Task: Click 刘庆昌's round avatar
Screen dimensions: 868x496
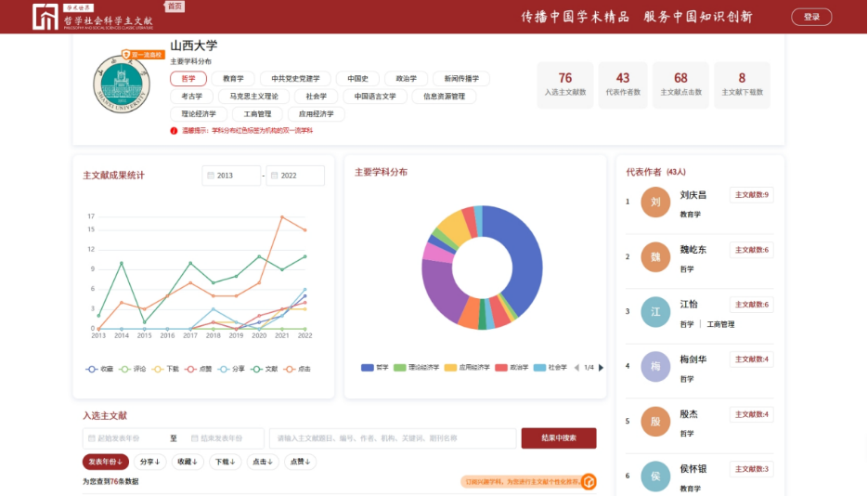Action: [x=654, y=202]
